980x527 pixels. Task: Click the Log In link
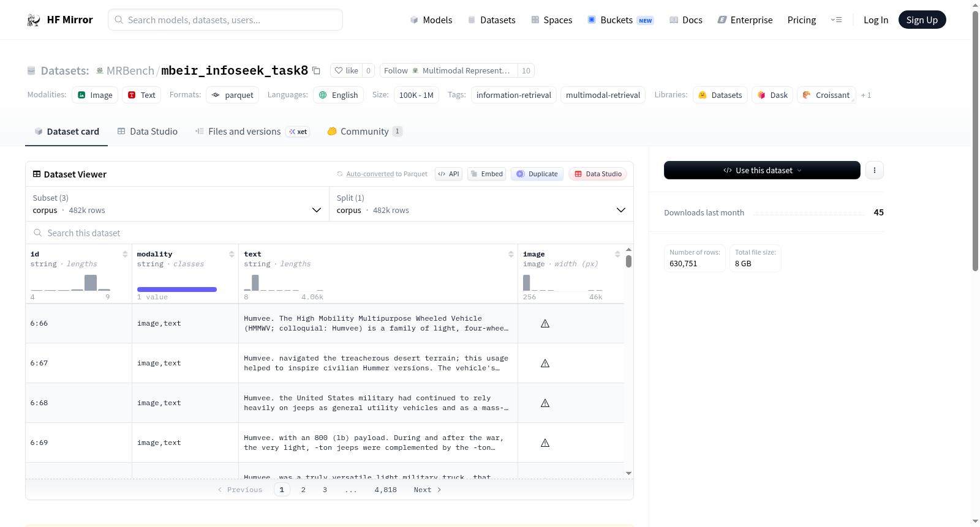(x=876, y=20)
